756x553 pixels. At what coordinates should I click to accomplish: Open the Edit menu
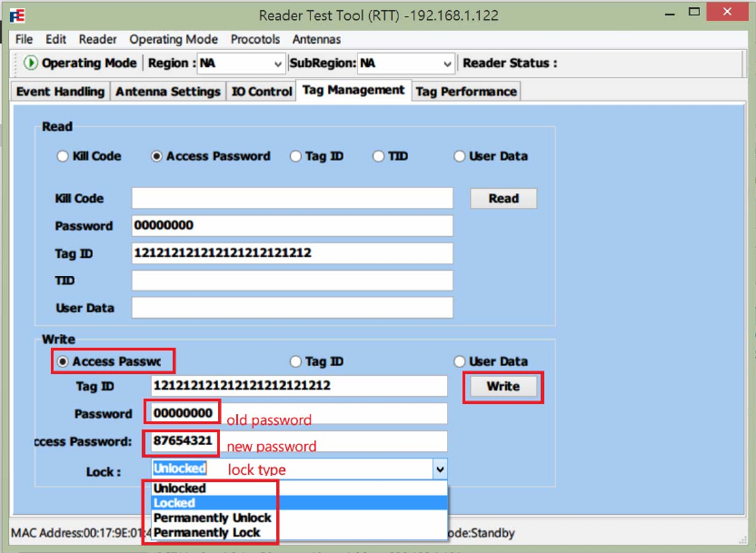pyautogui.click(x=56, y=39)
